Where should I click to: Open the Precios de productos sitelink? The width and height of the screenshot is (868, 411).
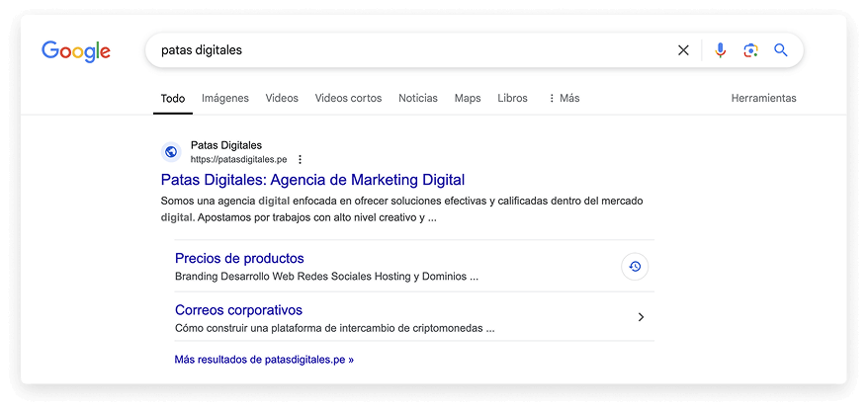pos(239,258)
